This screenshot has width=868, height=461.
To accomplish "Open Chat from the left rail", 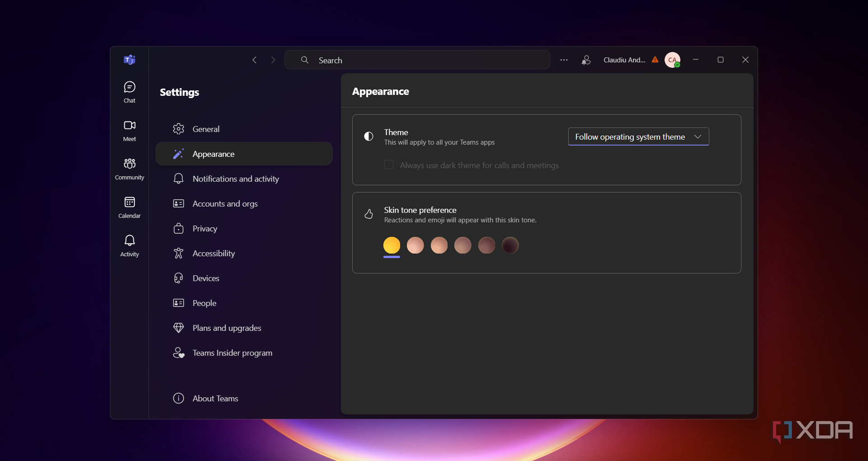I will click(x=129, y=92).
